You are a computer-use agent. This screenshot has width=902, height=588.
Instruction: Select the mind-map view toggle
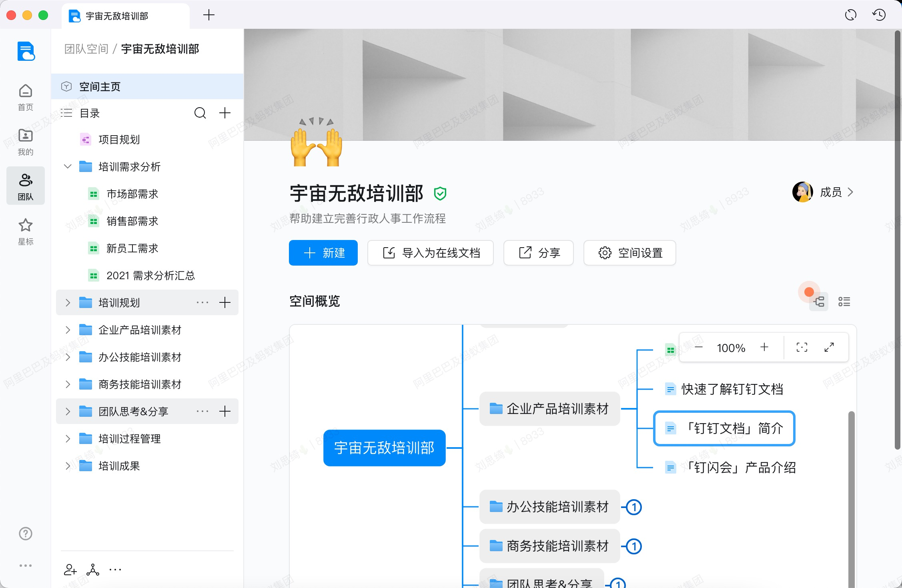click(x=818, y=302)
